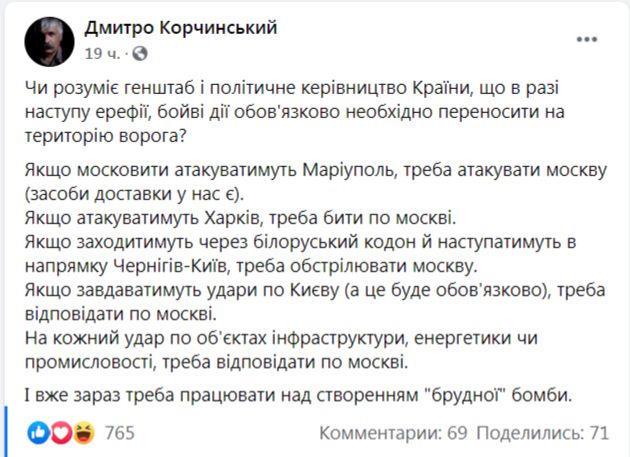Click the line mentioning Маріуполь
Image resolution: width=630 pixels, height=457 pixels.
click(x=300, y=170)
